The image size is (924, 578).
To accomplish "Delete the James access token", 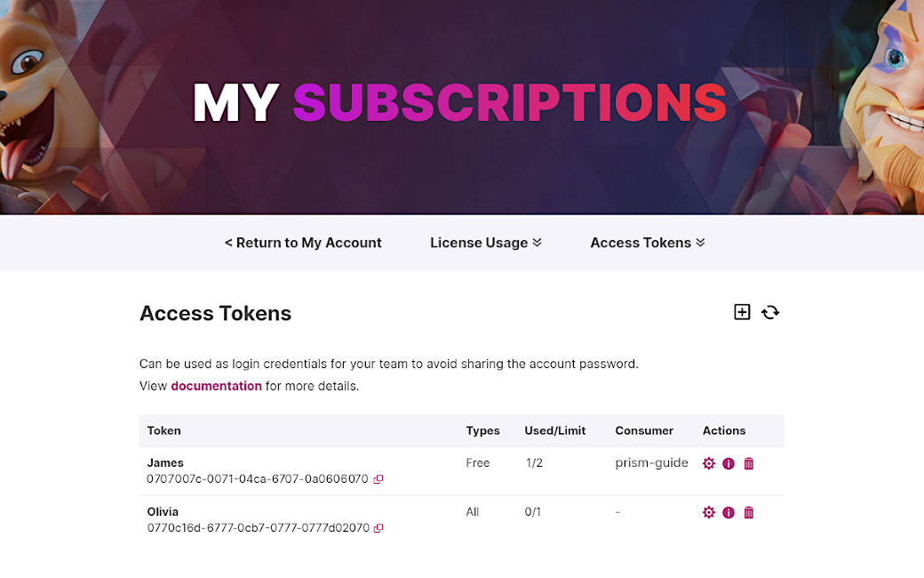I will coord(749,463).
